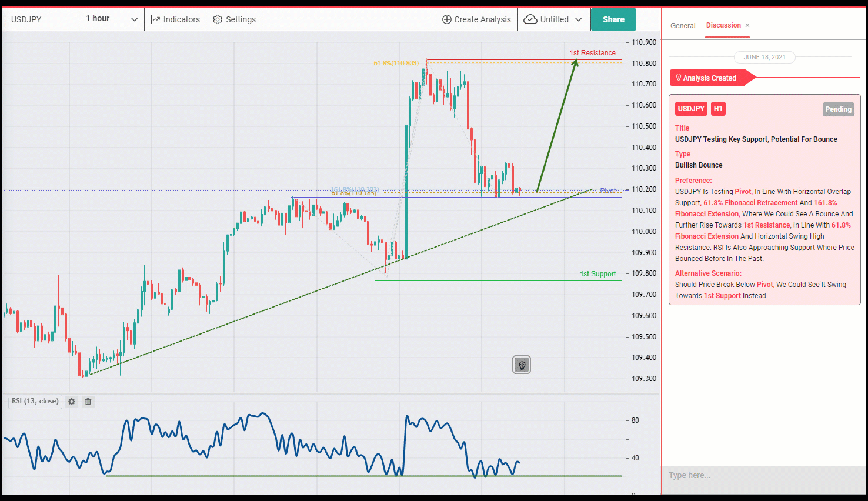Click the 109.300 price axis label
This screenshot has height=501, width=868.
click(644, 379)
